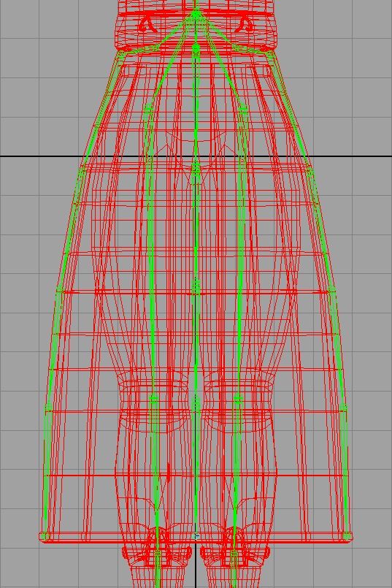Viewport: 392px width, 588px height.
Task: Pick right outer skirt joint near axis line
Action: tap(310, 172)
